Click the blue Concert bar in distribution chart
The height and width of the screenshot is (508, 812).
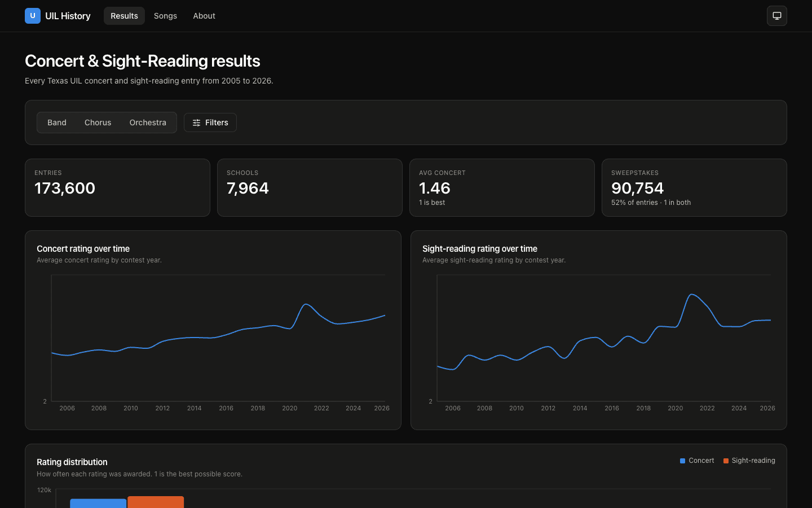(x=98, y=503)
